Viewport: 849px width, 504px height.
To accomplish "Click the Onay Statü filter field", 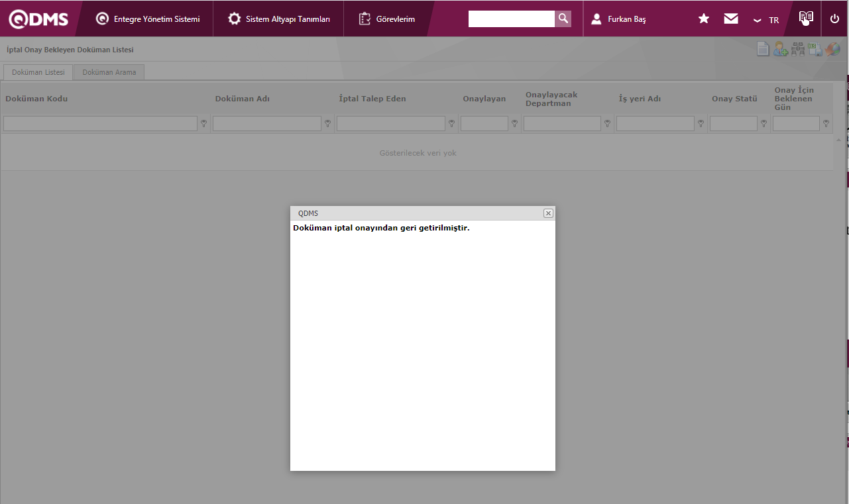I will coord(734,123).
